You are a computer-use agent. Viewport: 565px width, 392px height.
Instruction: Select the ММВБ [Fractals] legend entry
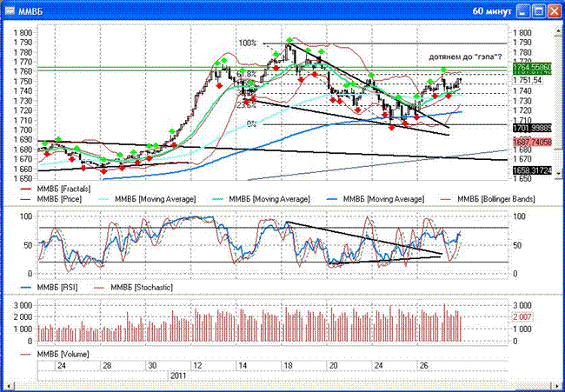(56, 189)
